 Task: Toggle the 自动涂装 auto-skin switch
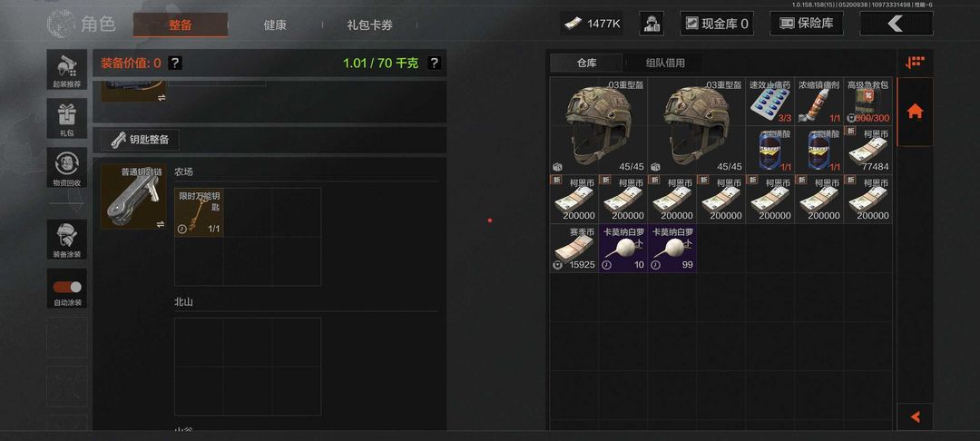[67, 288]
